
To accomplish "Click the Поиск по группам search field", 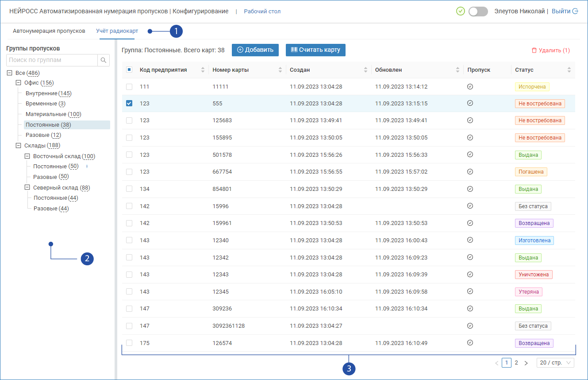I will (x=52, y=60).
